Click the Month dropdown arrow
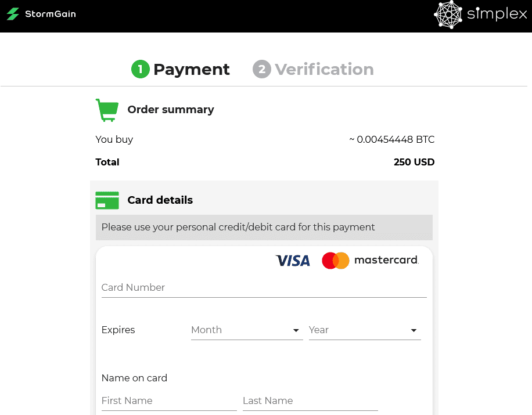 [296, 330]
